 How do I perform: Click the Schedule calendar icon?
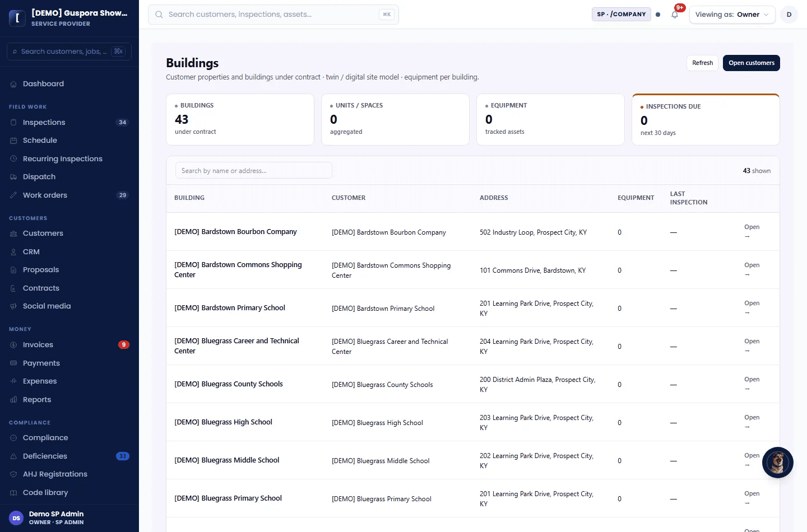13,141
